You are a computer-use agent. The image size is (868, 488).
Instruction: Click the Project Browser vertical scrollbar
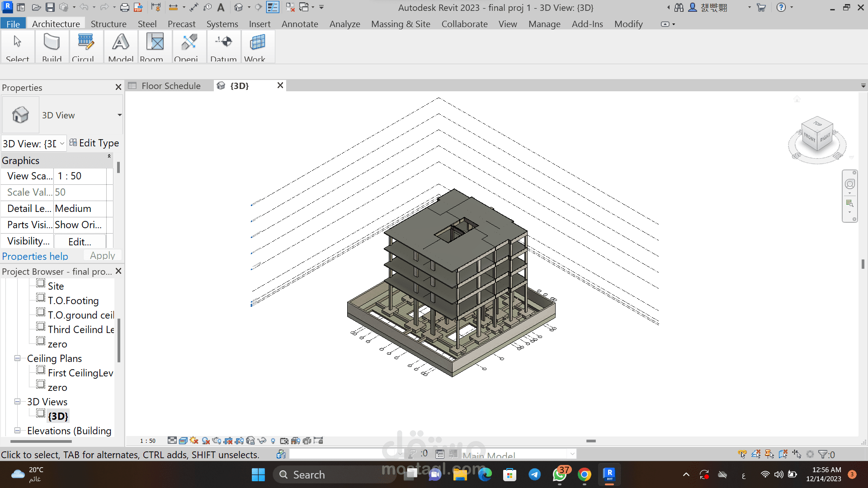click(119, 341)
